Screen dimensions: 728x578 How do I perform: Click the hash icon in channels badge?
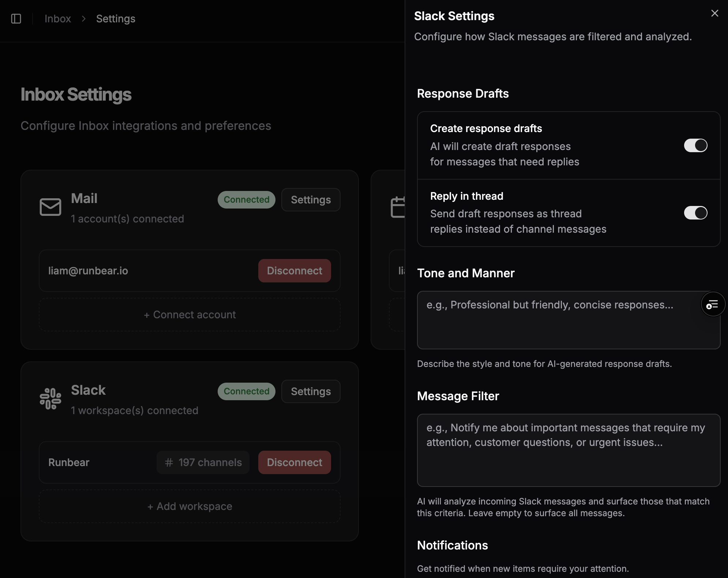click(x=169, y=462)
